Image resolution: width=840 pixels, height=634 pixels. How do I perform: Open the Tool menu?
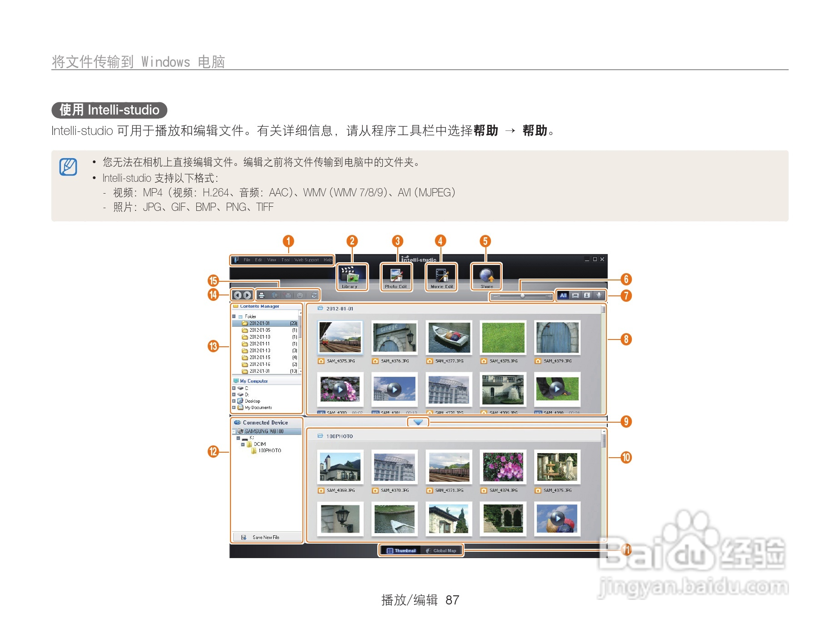285,260
